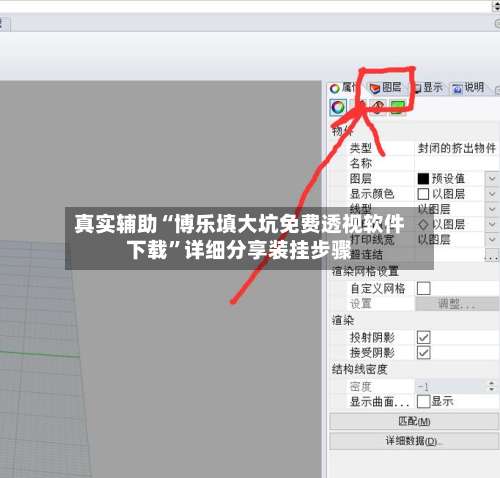Screen dimensions: 500x478
Task: Click the 密度 stepper arrows
Action: tap(491, 386)
